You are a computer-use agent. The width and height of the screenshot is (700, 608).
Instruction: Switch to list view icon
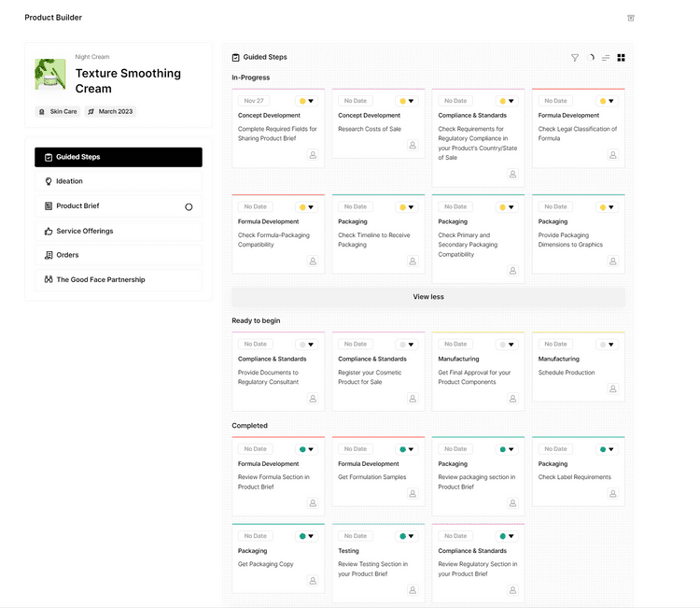coord(606,58)
